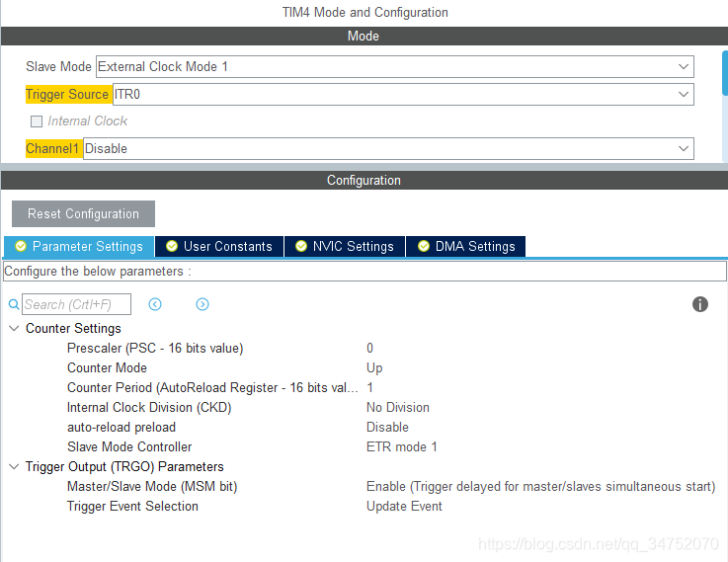The image size is (728, 562).
Task: Select Prescaler value 0
Action: click(x=369, y=348)
